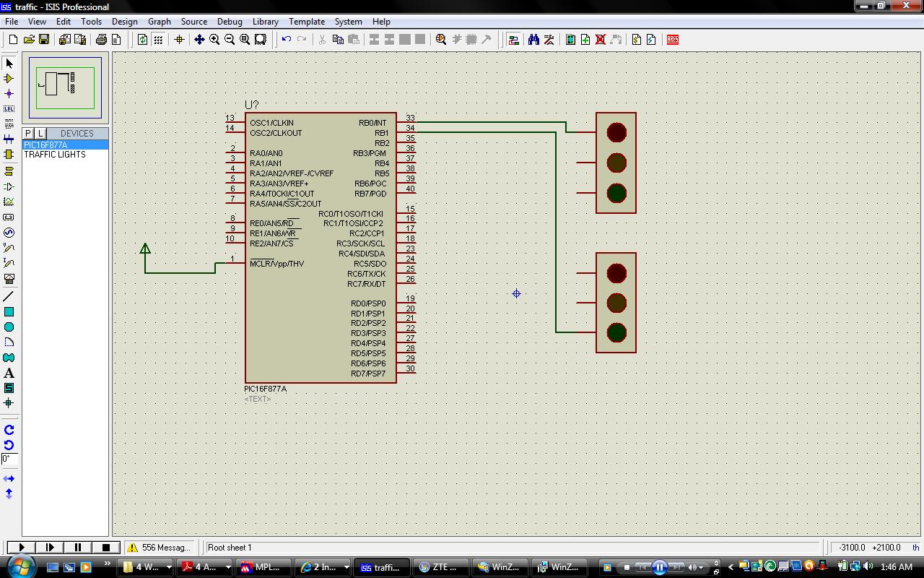
Task: Zoom to selected area icon
Action: click(x=261, y=40)
